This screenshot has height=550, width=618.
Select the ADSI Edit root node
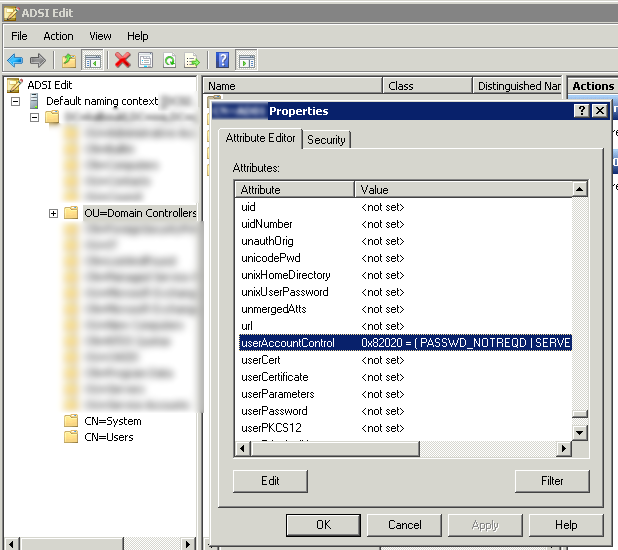click(x=50, y=85)
